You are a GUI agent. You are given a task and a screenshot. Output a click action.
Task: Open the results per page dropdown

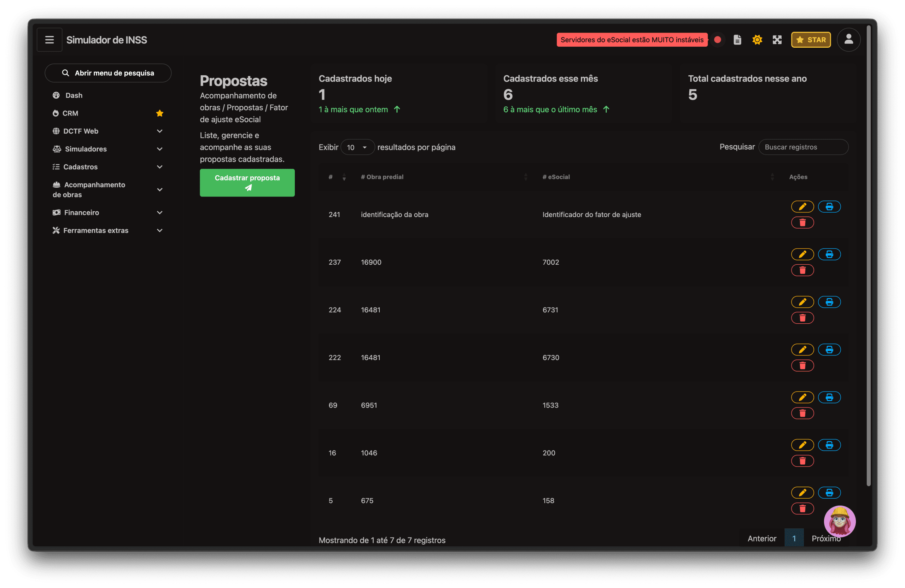coord(357,147)
